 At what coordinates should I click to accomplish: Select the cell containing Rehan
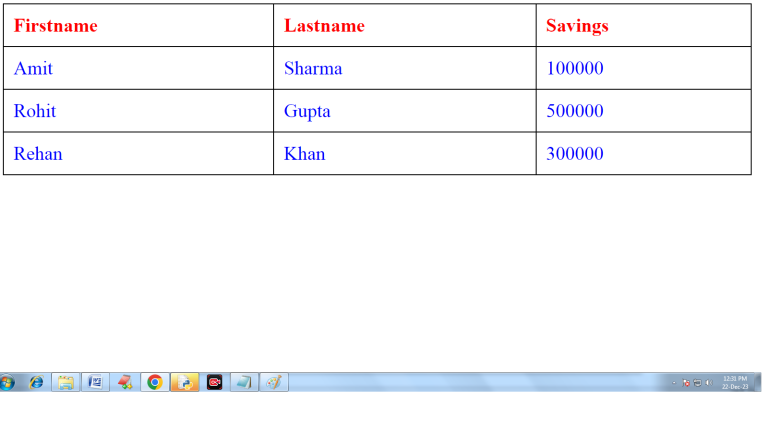(x=139, y=153)
